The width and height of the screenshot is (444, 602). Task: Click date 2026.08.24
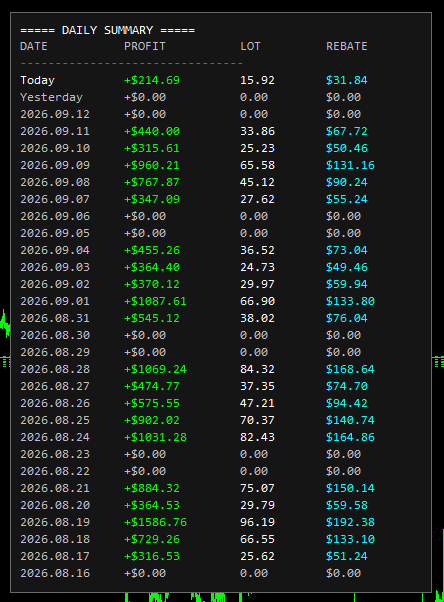click(x=55, y=437)
